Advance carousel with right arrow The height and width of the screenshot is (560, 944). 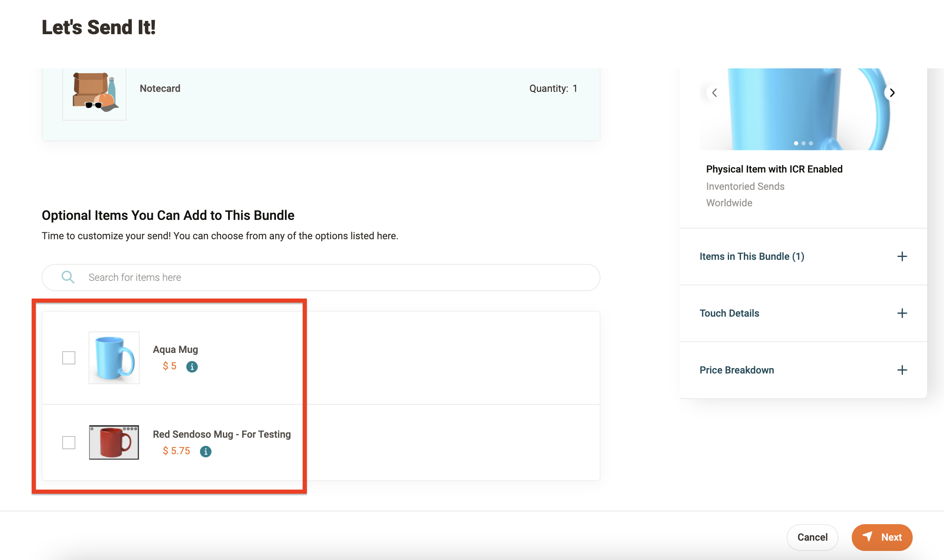point(892,93)
